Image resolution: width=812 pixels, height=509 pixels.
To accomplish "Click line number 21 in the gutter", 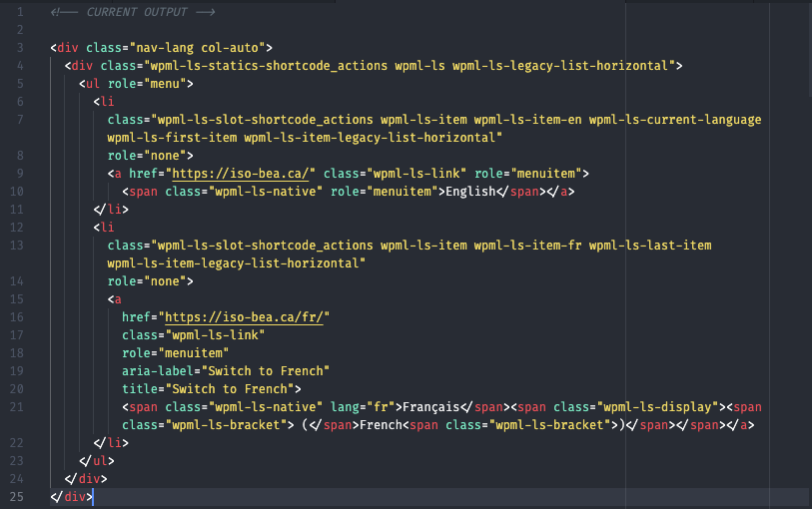I will (20, 407).
